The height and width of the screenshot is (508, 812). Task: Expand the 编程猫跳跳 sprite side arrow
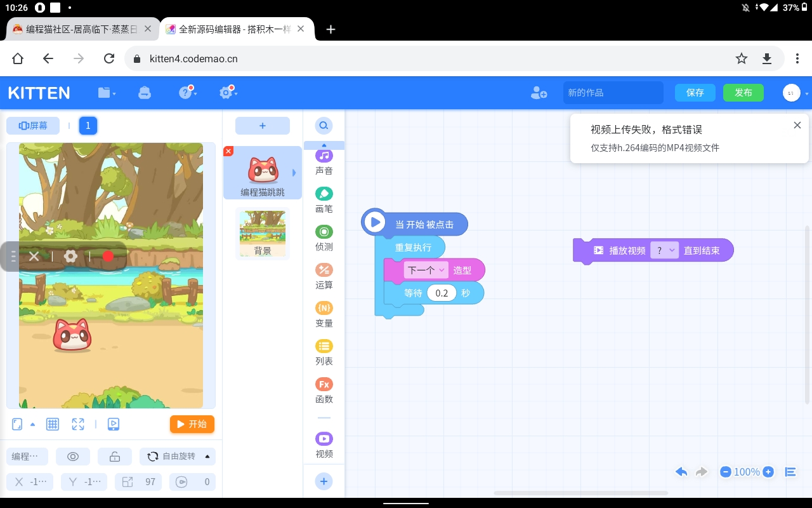click(x=294, y=173)
